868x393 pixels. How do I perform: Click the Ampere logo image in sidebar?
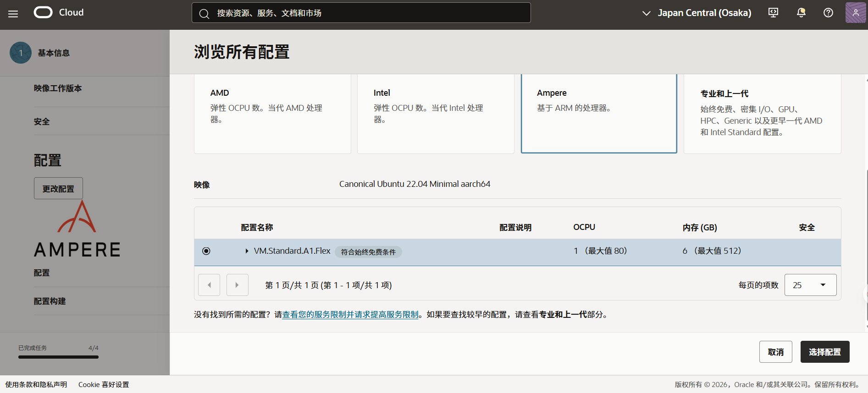click(77, 229)
